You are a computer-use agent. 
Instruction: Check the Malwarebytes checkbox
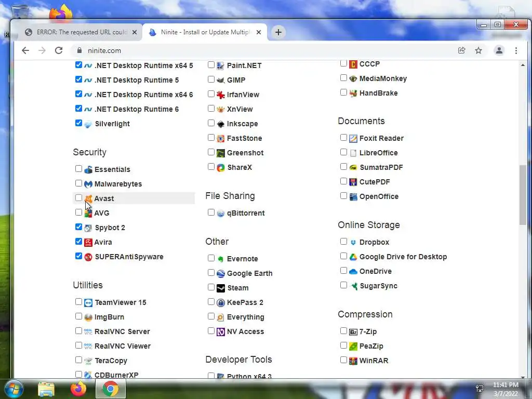pyautogui.click(x=78, y=183)
